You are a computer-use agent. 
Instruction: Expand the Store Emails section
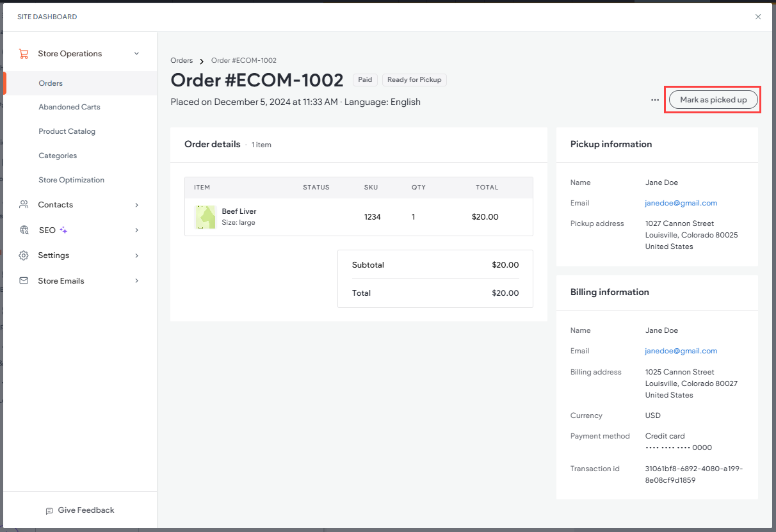(x=136, y=280)
